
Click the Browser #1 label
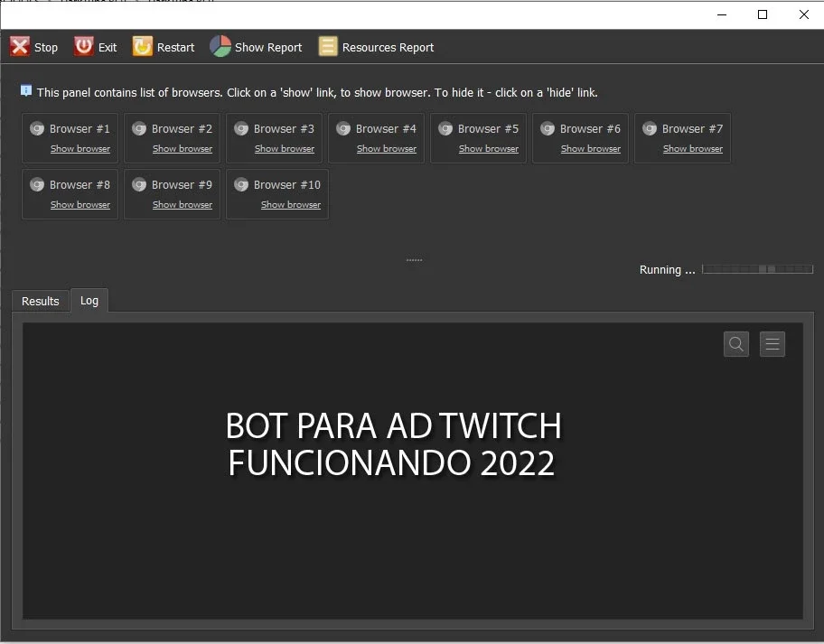pyautogui.click(x=80, y=128)
